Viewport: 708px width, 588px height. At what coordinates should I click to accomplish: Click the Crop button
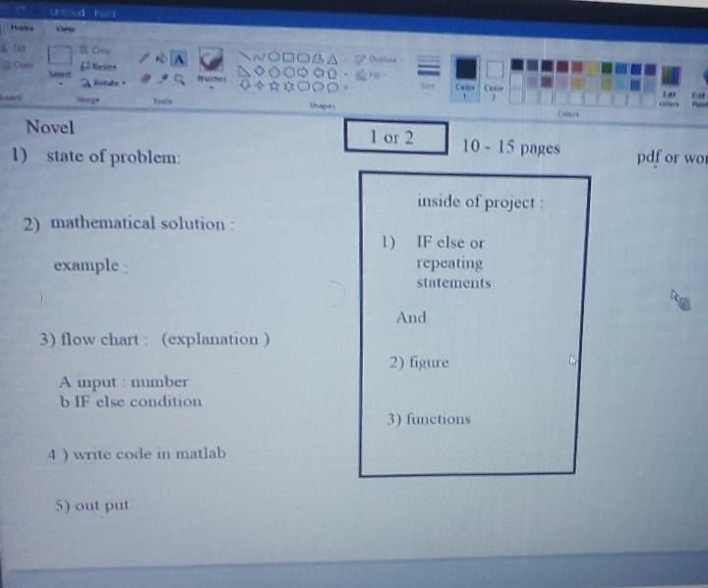point(95,49)
